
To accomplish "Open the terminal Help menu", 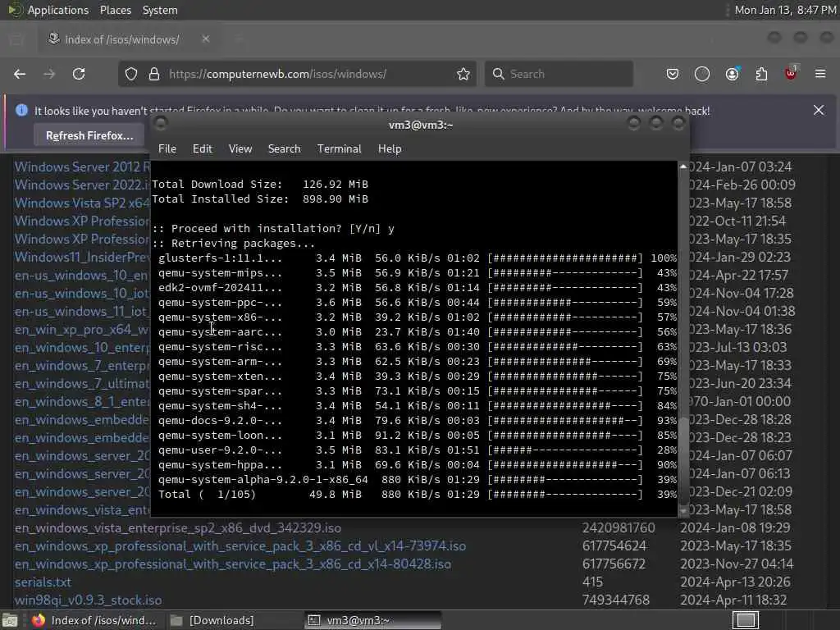I will (390, 149).
